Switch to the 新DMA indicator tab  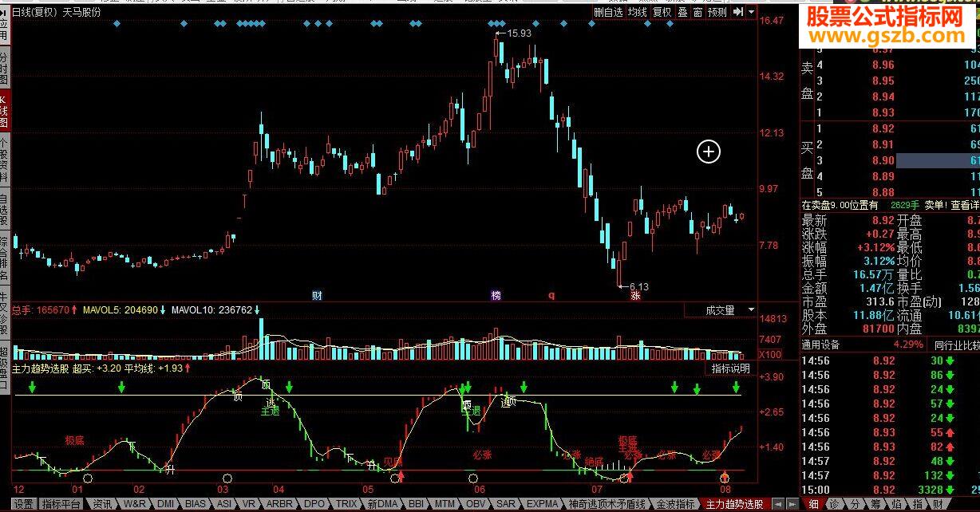383,505
